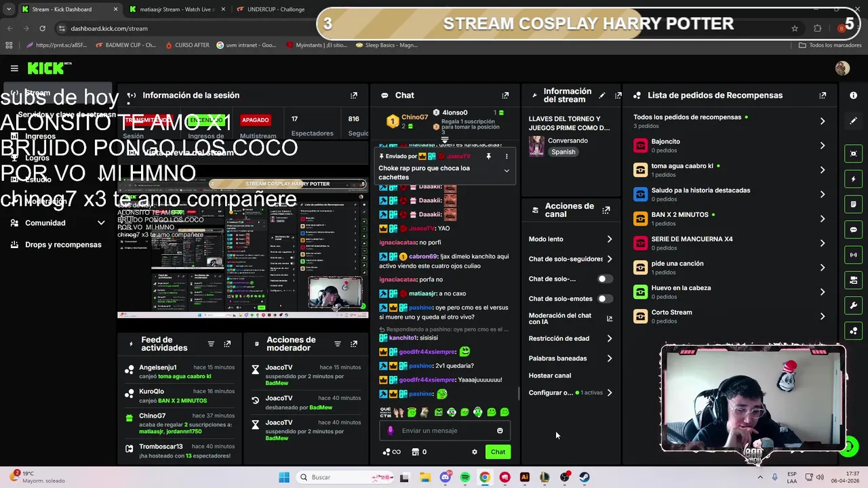
Task: Open pinned message three-dot options
Action: 506,157
